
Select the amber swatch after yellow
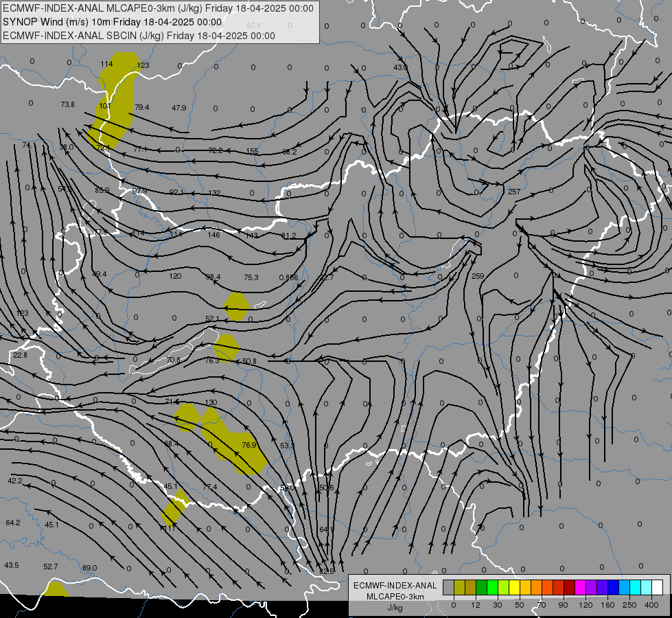click(525, 588)
